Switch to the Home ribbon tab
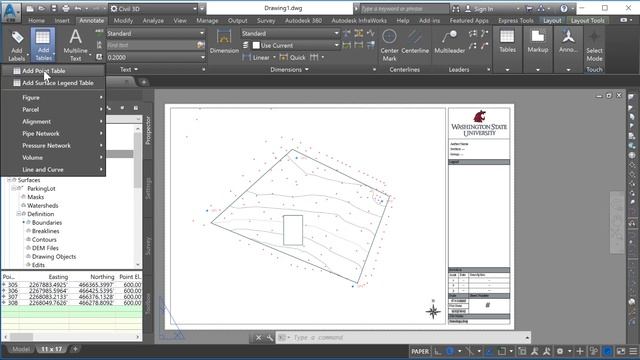640x360 pixels. point(36,20)
